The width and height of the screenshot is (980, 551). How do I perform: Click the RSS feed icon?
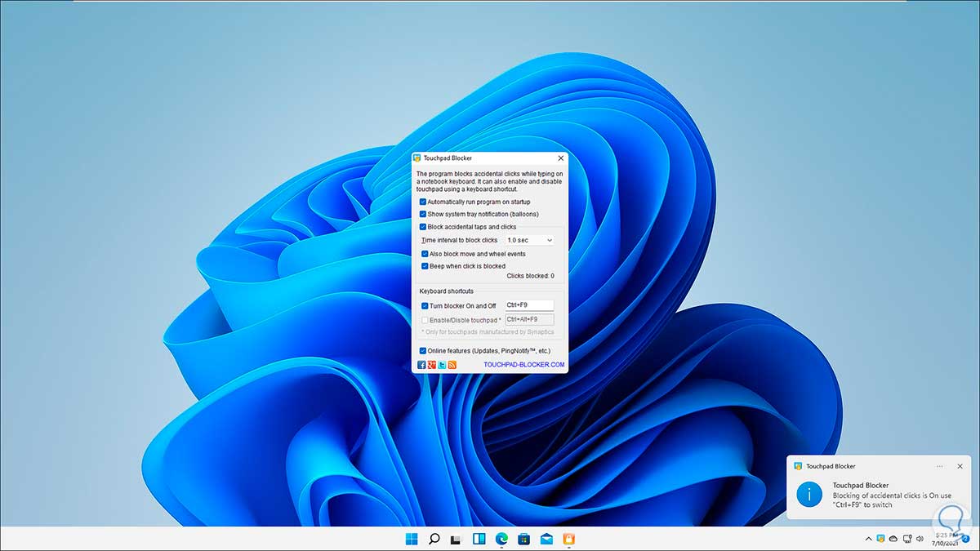tap(452, 365)
